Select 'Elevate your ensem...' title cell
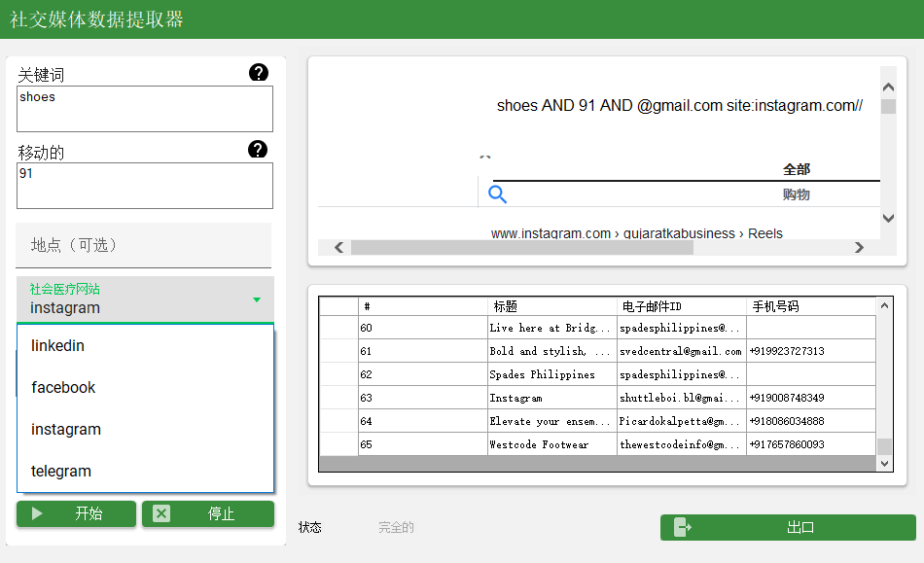This screenshot has height=563, width=924. (552, 421)
